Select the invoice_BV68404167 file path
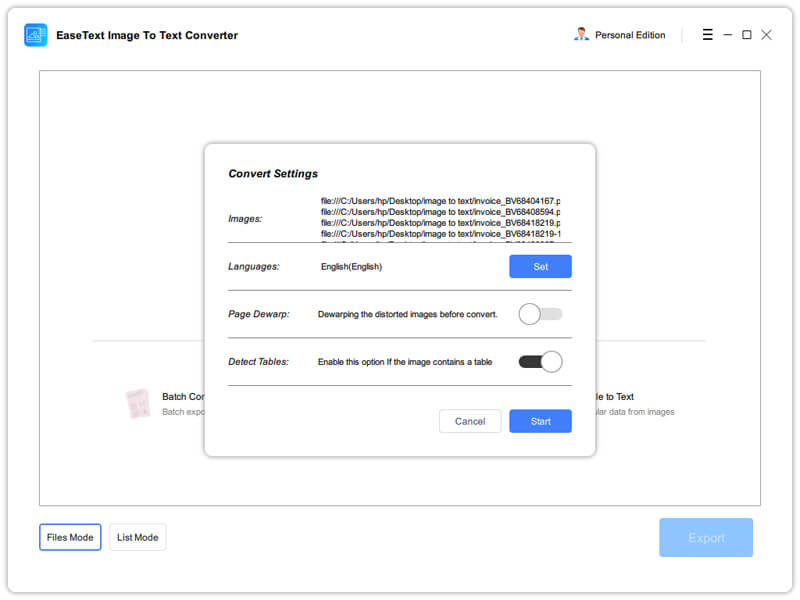Viewport: 800px width, 600px height. 440,201
